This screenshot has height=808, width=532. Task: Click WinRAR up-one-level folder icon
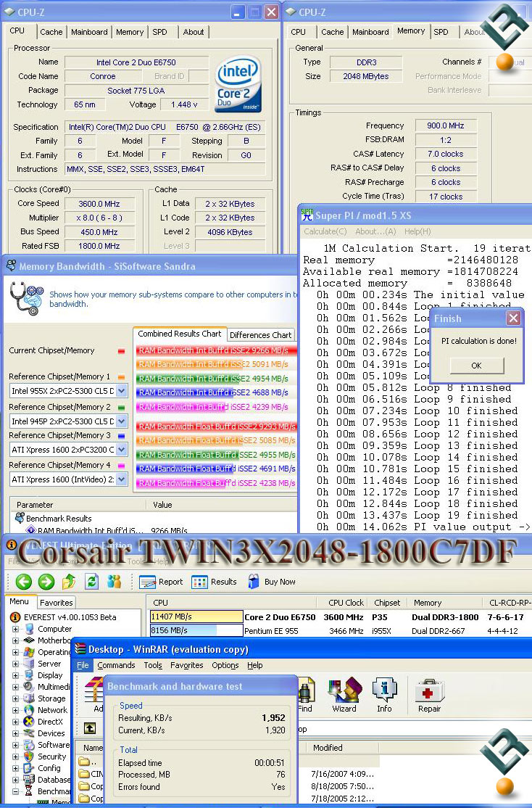point(90,728)
